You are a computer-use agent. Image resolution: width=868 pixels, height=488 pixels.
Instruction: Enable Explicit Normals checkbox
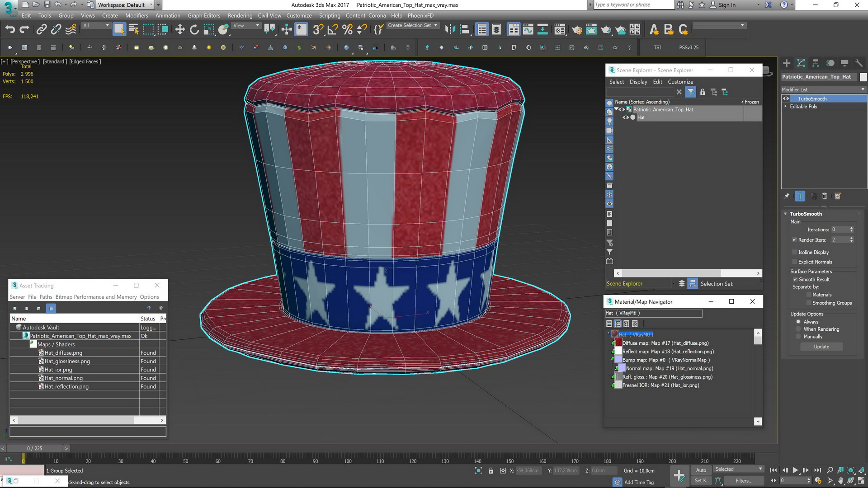click(794, 262)
